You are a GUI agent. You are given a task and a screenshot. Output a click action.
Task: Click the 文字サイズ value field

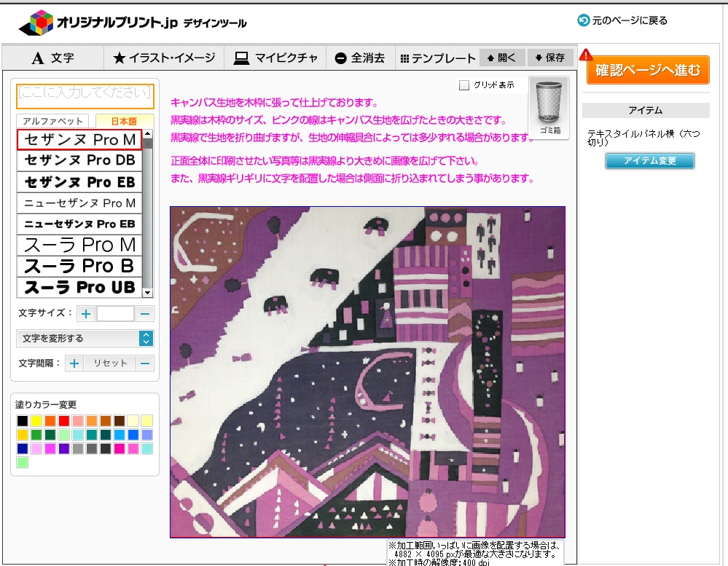(x=116, y=314)
